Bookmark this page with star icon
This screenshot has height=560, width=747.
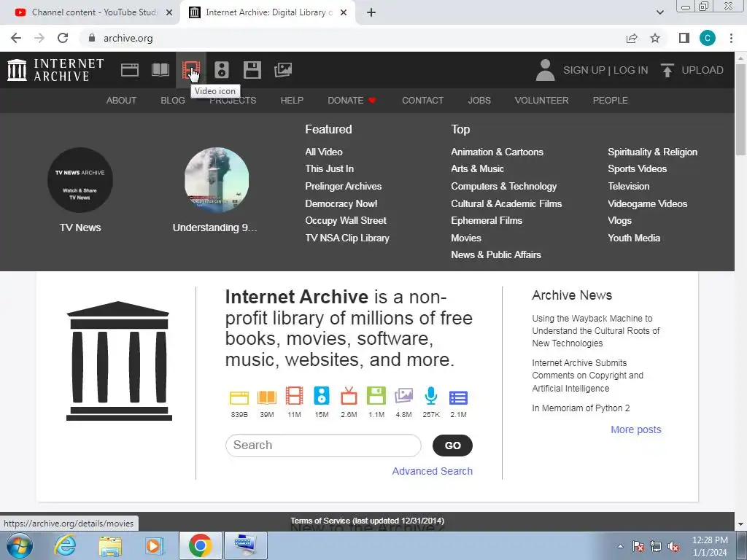[x=655, y=38]
